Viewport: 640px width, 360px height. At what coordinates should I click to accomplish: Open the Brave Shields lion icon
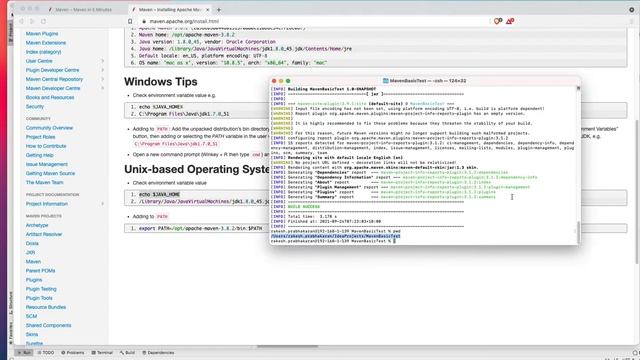coord(498,21)
